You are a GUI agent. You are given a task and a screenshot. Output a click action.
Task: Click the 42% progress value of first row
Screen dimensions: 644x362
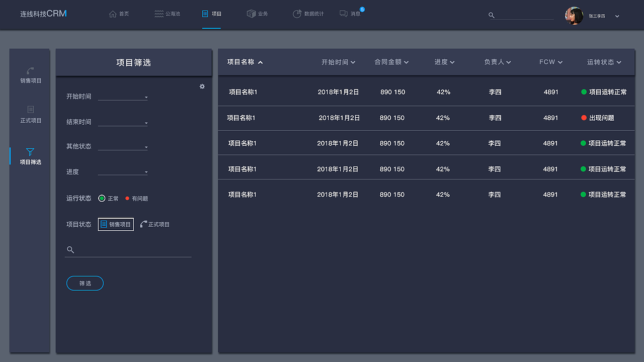coord(443,92)
